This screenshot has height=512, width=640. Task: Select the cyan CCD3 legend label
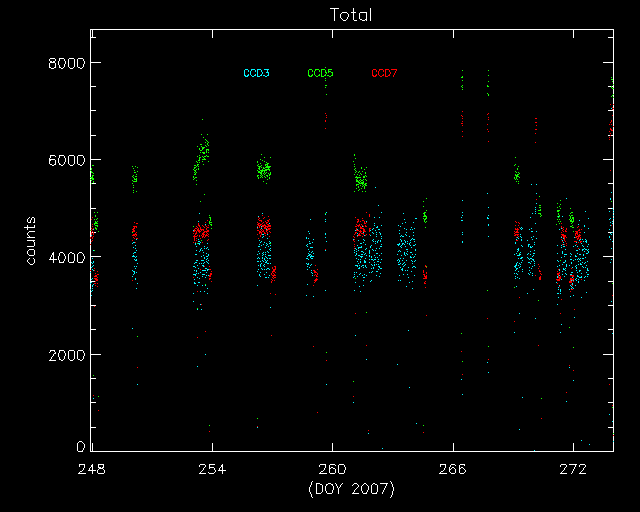pos(256,73)
